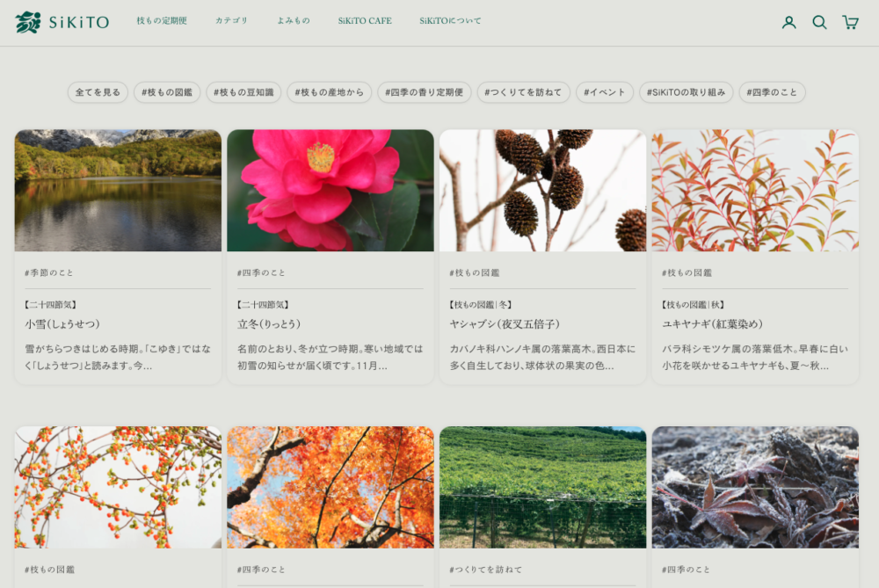
Task: Select the #四季の香り定期便 filter
Action: pos(425,92)
